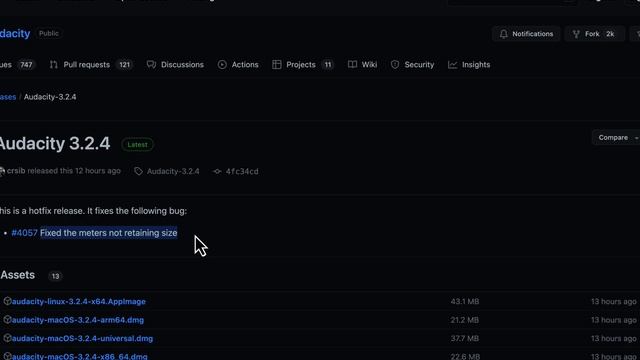Go to the Actions tab
The image size is (640, 360).
tap(238, 64)
